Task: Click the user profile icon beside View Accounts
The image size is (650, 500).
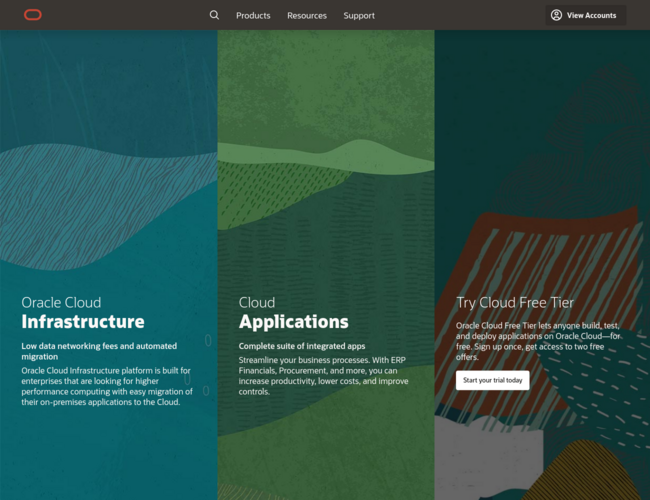Action: pos(556,15)
